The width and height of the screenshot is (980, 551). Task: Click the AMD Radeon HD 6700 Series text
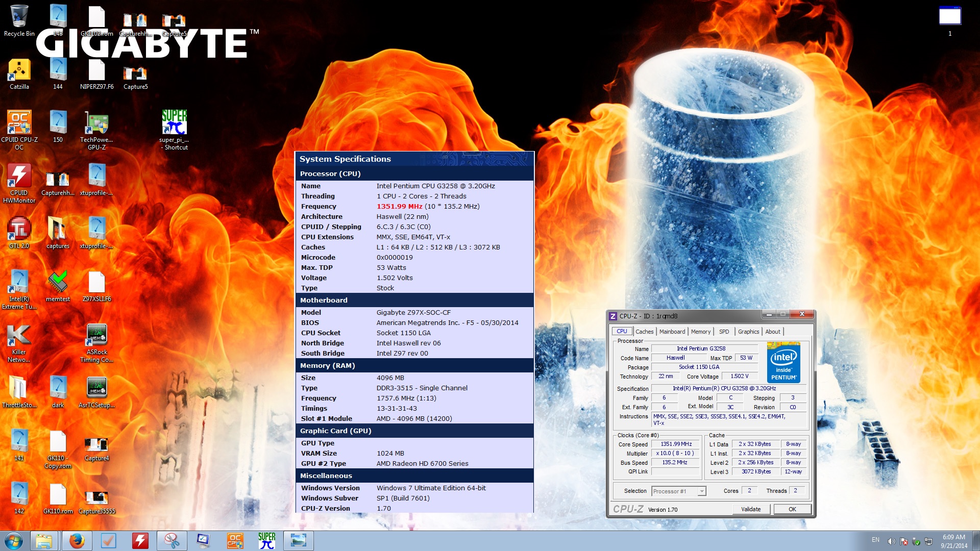point(422,464)
